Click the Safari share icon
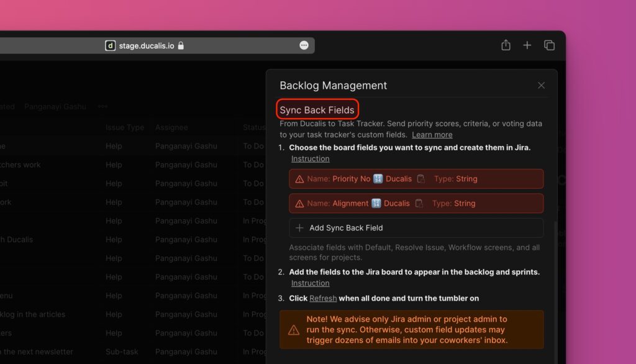 pyautogui.click(x=506, y=45)
